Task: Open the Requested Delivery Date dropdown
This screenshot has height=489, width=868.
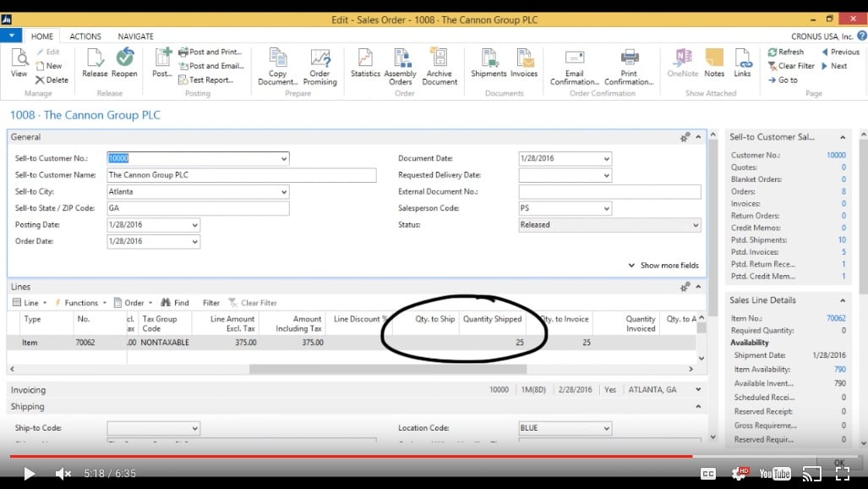Action: (606, 175)
